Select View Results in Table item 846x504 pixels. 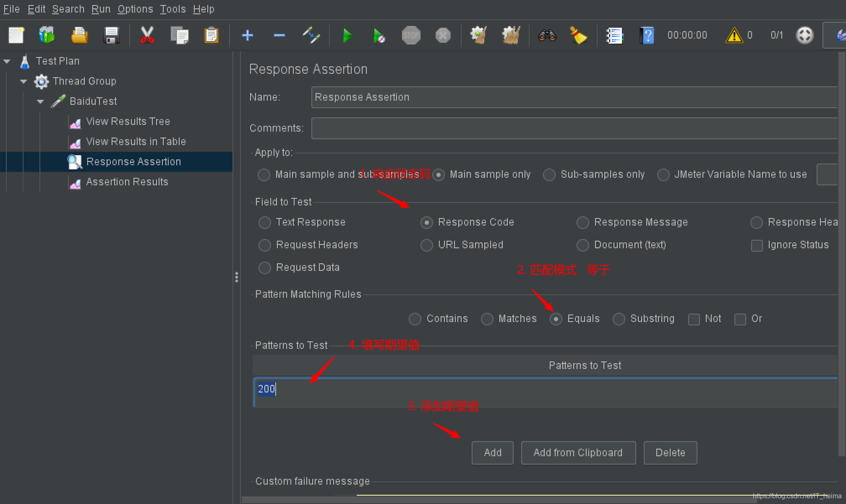[x=136, y=142]
